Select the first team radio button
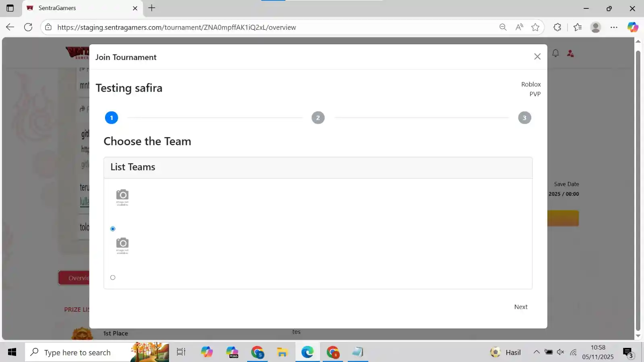 [113, 229]
